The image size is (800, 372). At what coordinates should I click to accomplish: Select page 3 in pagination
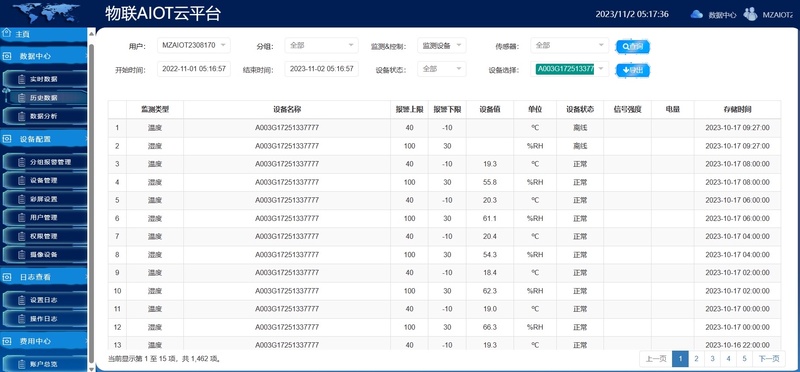click(x=712, y=359)
